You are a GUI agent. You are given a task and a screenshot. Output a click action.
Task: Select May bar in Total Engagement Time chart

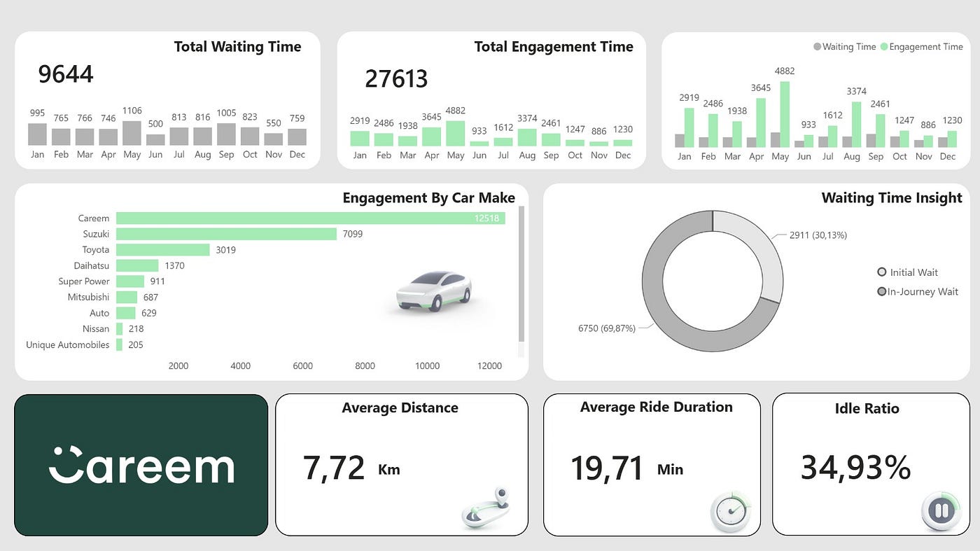(x=455, y=133)
